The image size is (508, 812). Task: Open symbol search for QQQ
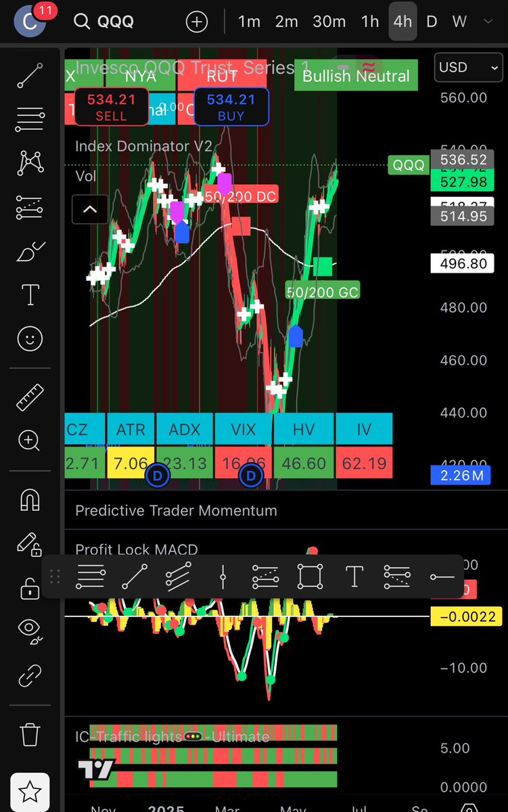(104, 22)
